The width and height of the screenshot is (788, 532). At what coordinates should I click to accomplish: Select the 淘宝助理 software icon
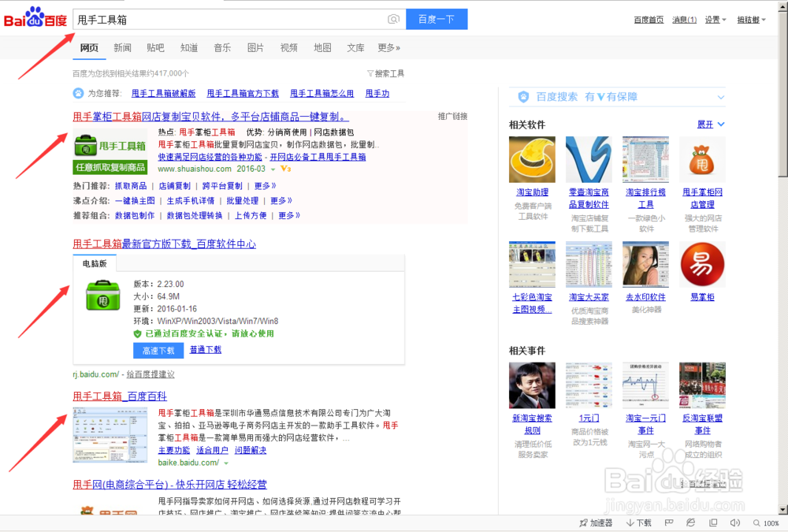click(x=531, y=158)
